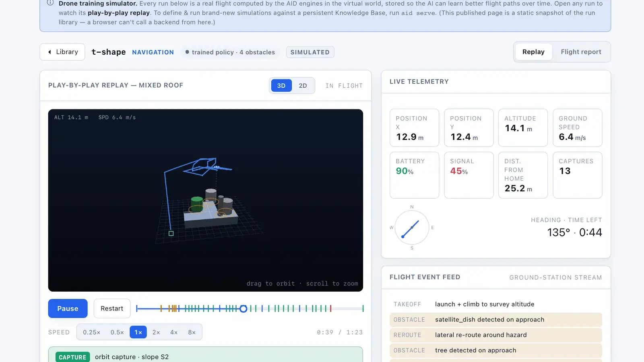
Task: Set playback speed to 0.5x
Action: click(117, 332)
